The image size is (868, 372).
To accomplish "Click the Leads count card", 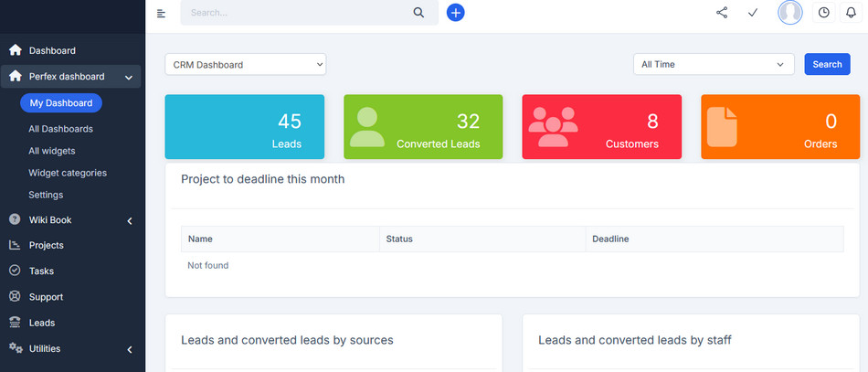I will 245,127.
